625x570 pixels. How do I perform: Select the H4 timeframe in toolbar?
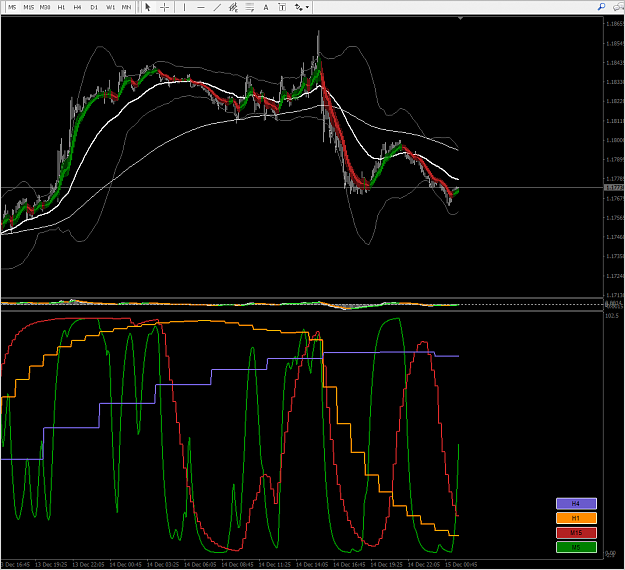(x=77, y=7)
